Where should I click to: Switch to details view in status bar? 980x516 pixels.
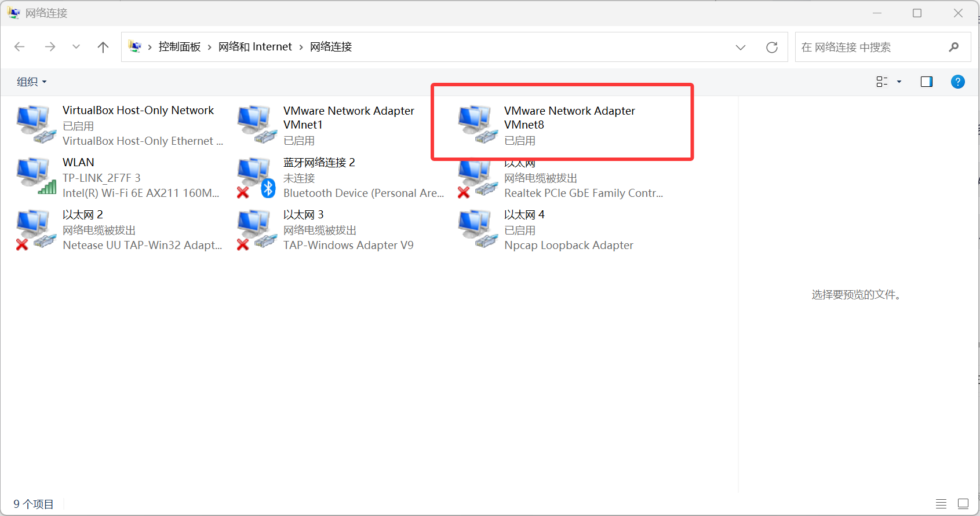941,504
